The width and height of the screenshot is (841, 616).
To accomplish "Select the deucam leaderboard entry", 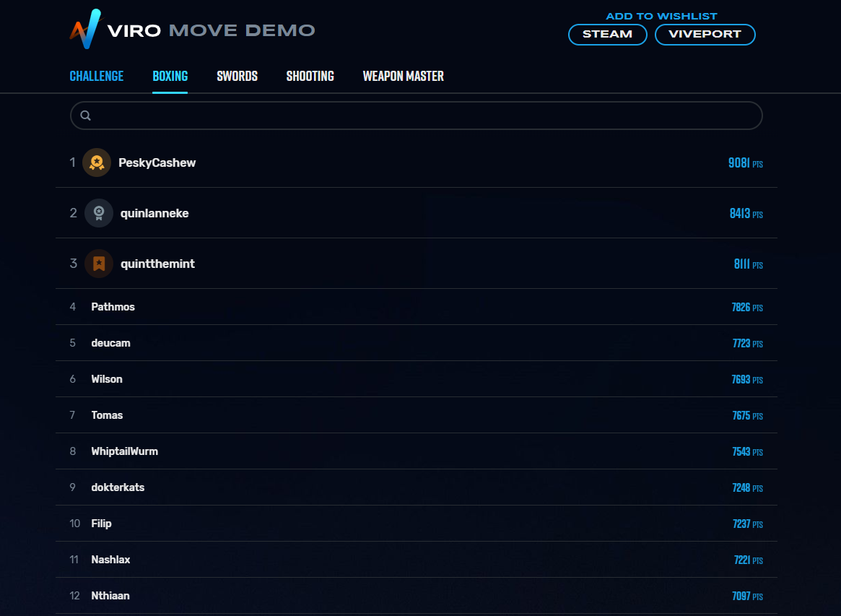I will pyautogui.click(x=417, y=343).
